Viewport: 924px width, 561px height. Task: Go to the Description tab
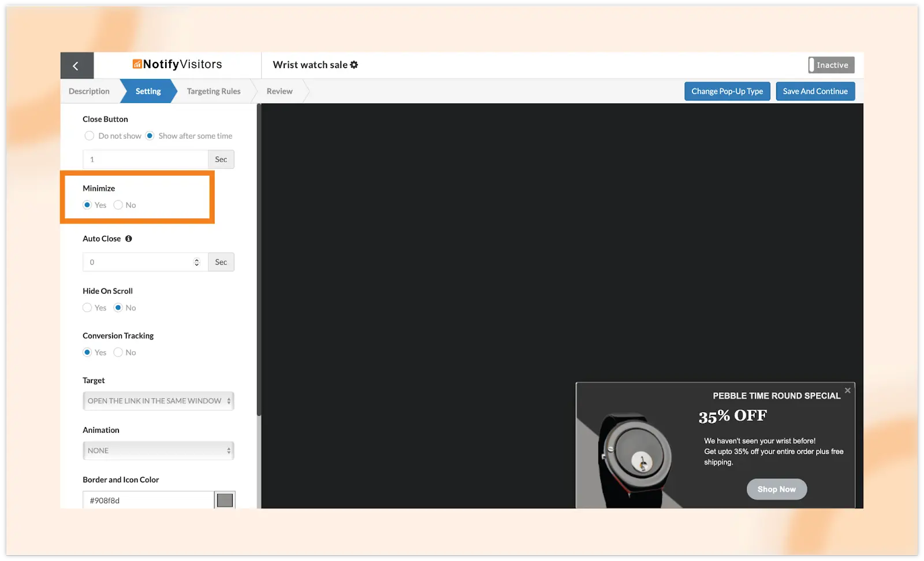point(89,91)
